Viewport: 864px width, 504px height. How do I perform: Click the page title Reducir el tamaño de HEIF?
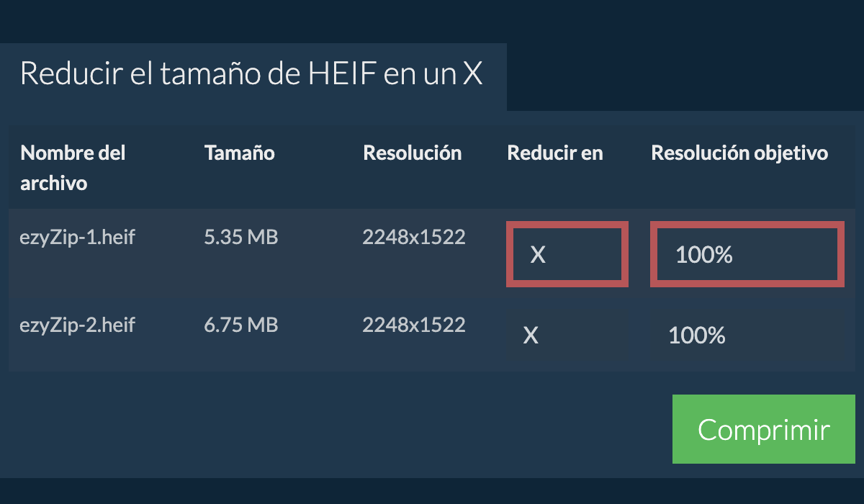(x=252, y=73)
